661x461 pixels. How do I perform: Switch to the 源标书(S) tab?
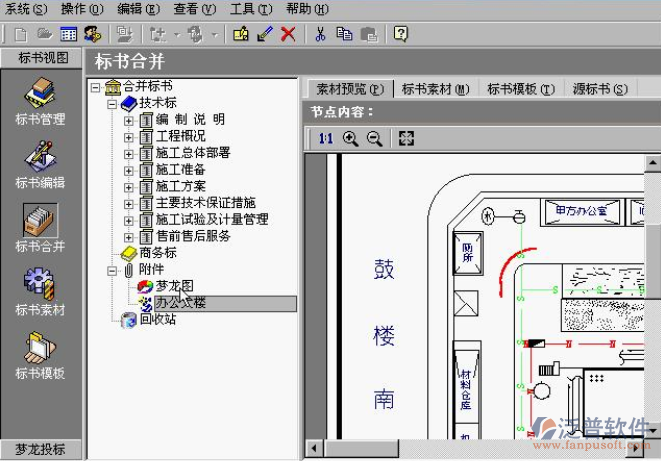[x=600, y=89]
